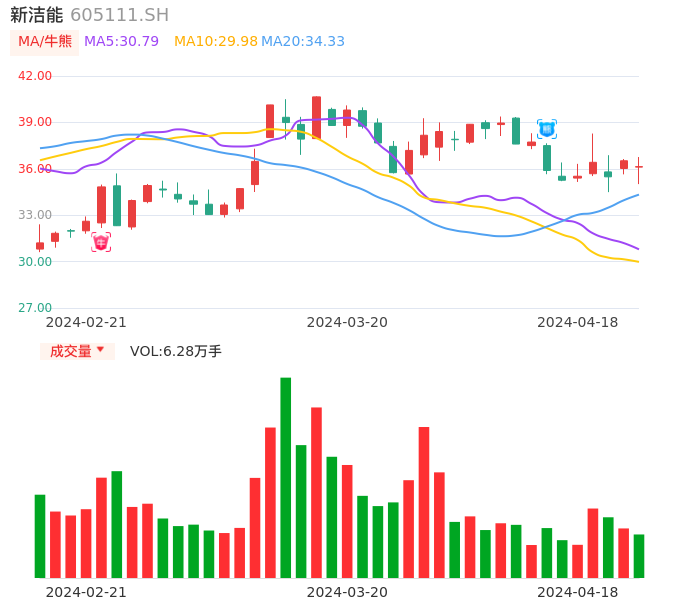Click the first green volume bar on left
Screen dimensions: 686x606
pyautogui.click(x=40, y=535)
